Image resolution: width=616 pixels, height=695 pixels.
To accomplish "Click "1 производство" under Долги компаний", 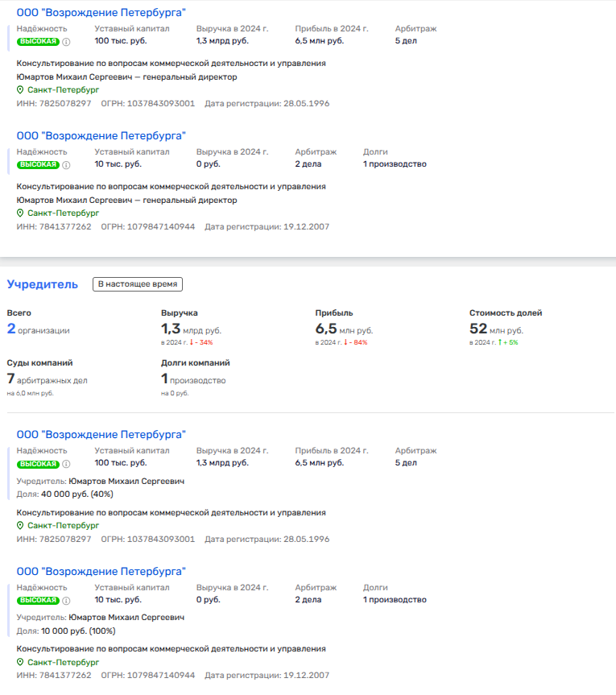I will point(193,379).
